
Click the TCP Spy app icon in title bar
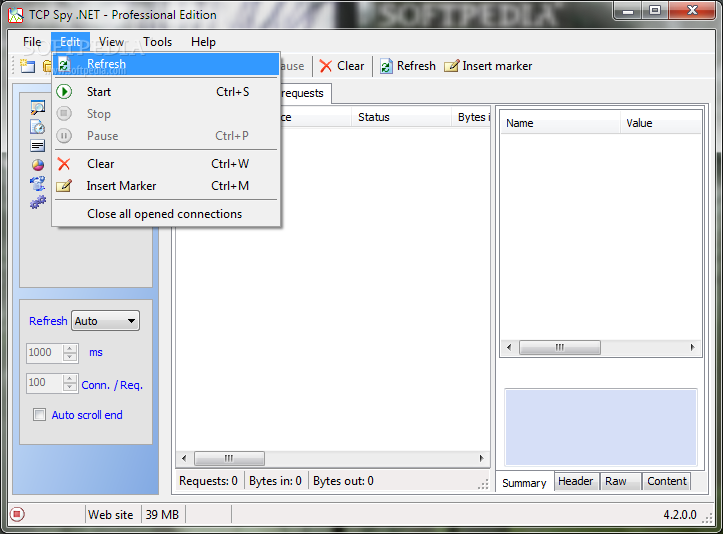tap(16, 15)
